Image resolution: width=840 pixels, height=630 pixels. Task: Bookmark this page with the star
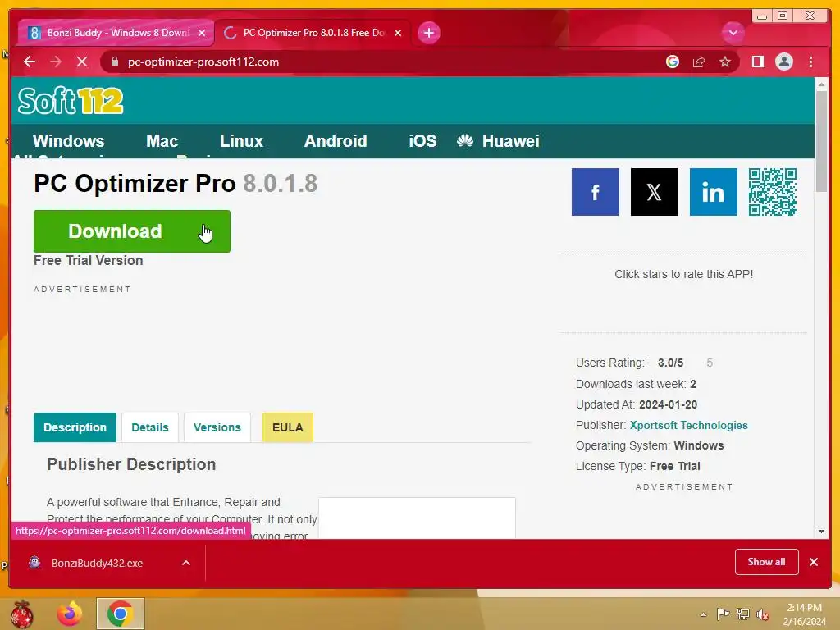[x=725, y=62]
